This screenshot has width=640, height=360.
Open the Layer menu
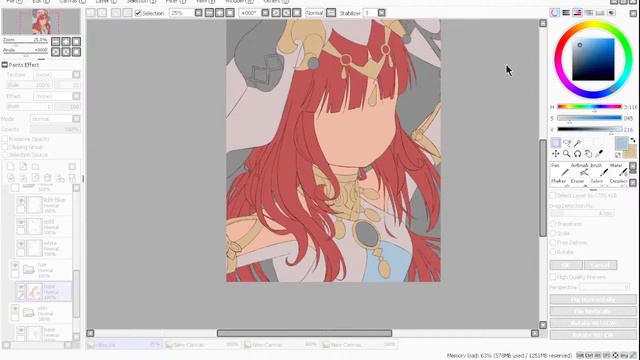click(x=105, y=2)
